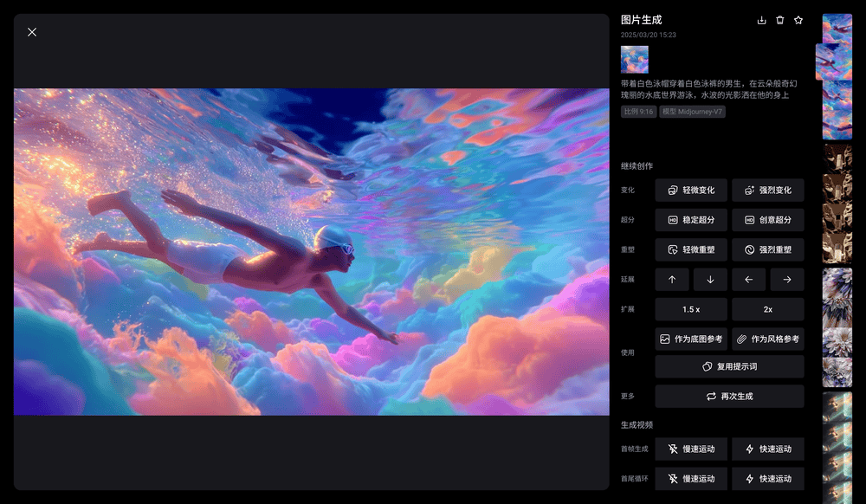
Task: Expand canvas by 2x
Action: click(767, 309)
